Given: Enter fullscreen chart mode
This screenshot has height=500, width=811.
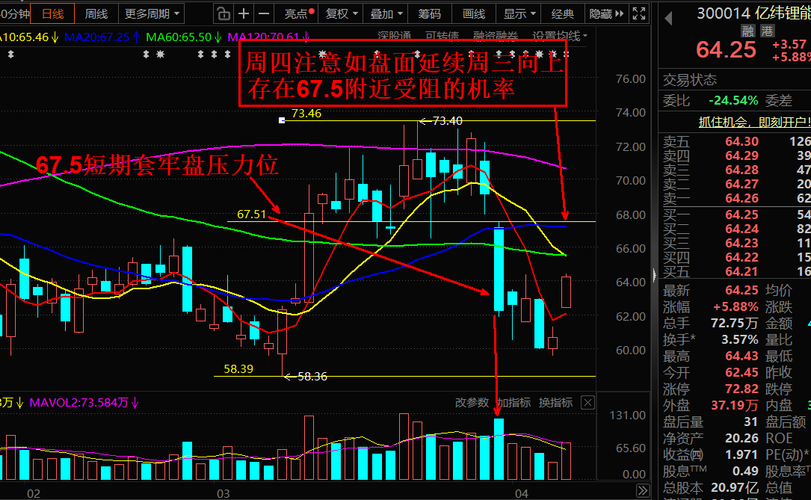Looking at the screenshot, I should 639,14.
